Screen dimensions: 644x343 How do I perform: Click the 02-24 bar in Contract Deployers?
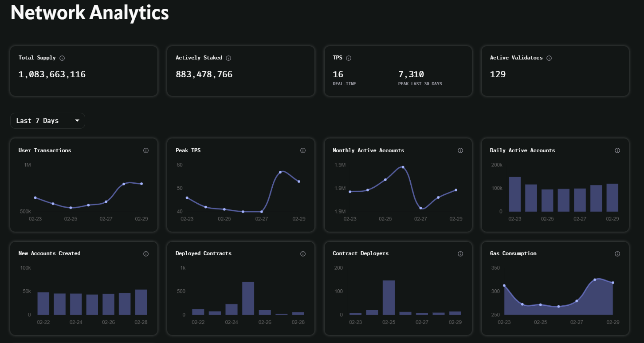(x=372, y=312)
